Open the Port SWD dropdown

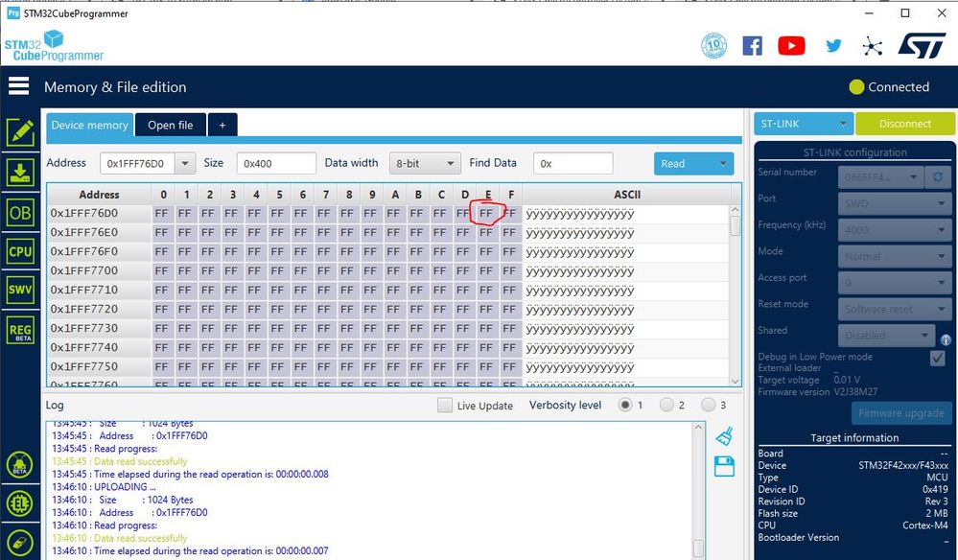coord(895,204)
